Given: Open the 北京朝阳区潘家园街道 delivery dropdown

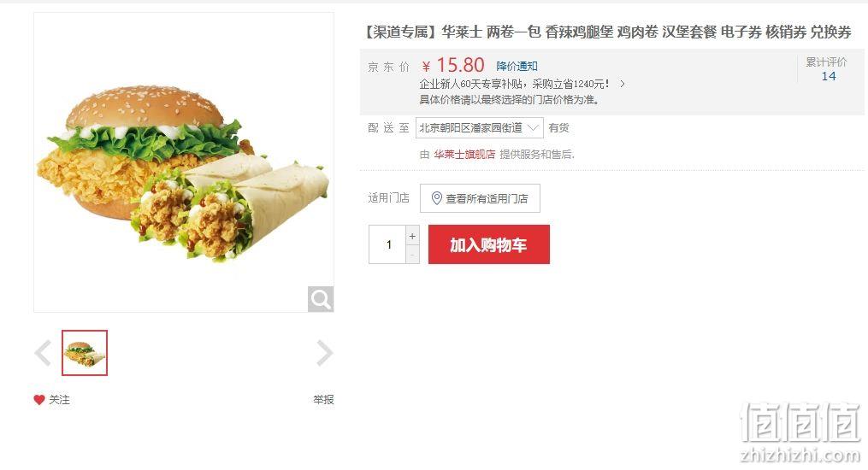Looking at the screenshot, I should tap(480, 127).
